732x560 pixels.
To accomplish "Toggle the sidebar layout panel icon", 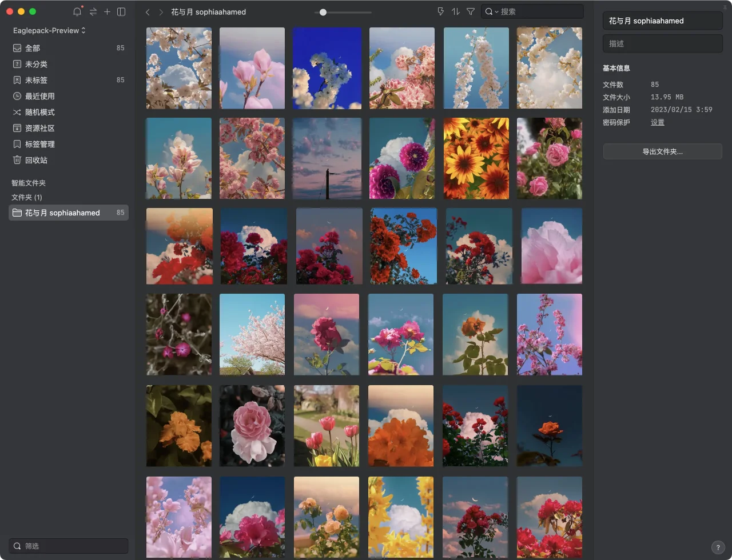I will coord(121,12).
